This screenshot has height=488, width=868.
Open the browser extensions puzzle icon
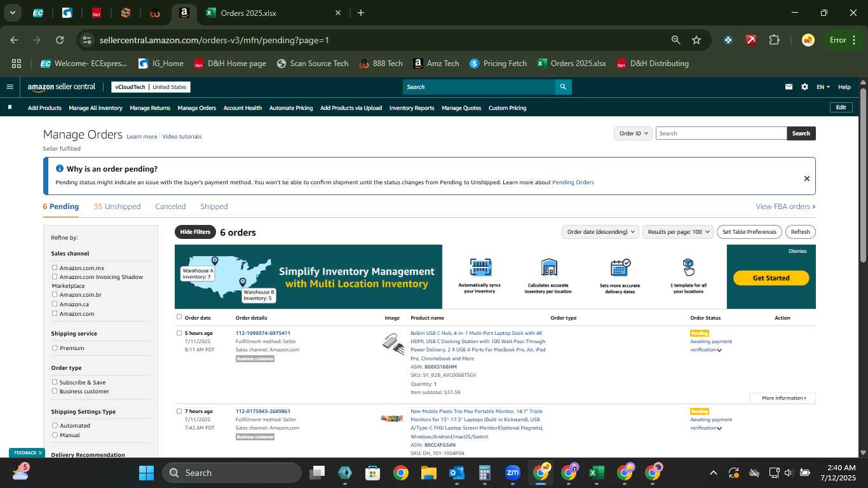[x=774, y=40]
